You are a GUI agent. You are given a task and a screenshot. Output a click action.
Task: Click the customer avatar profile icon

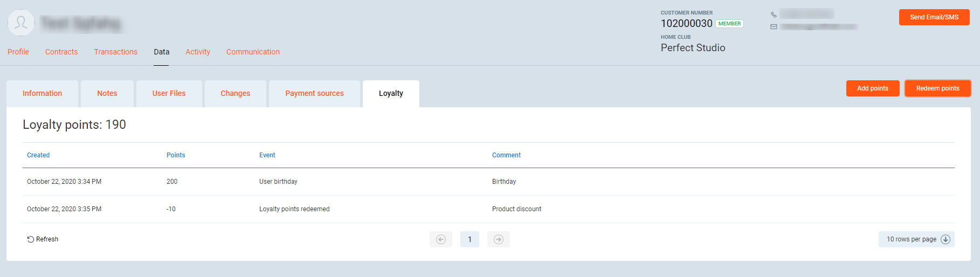tap(21, 23)
